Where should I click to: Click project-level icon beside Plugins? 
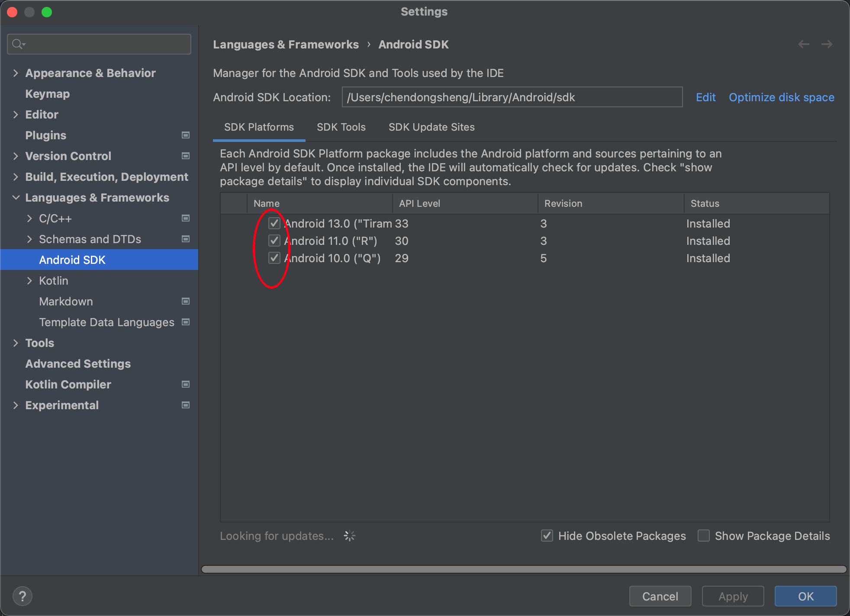(186, 135)
